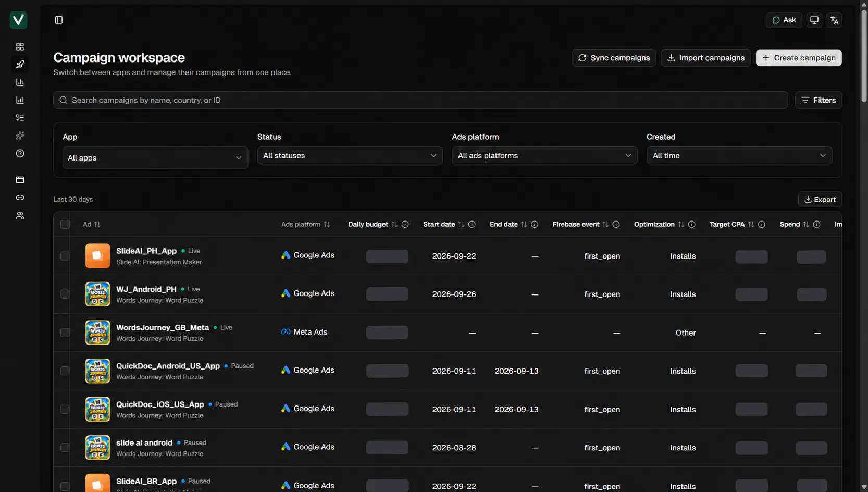Open the help question mark sidebar icon
The width and height of the screenshot is (868, 492).
click(x=20, y=153)
